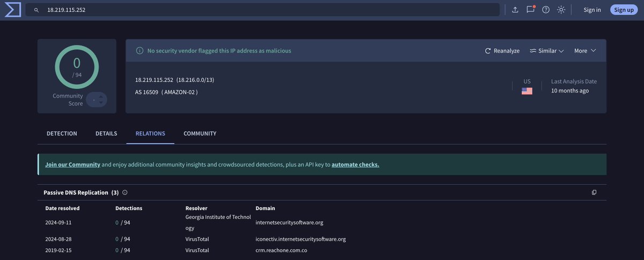
Task: Select the RELATIONS tab
Action: (x=150, y=133)
